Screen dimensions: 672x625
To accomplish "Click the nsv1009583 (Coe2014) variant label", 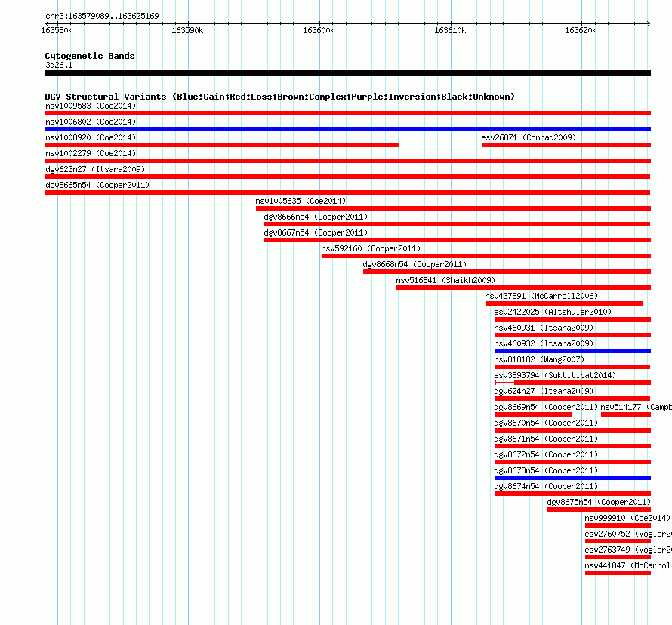I will coord(91,106).
